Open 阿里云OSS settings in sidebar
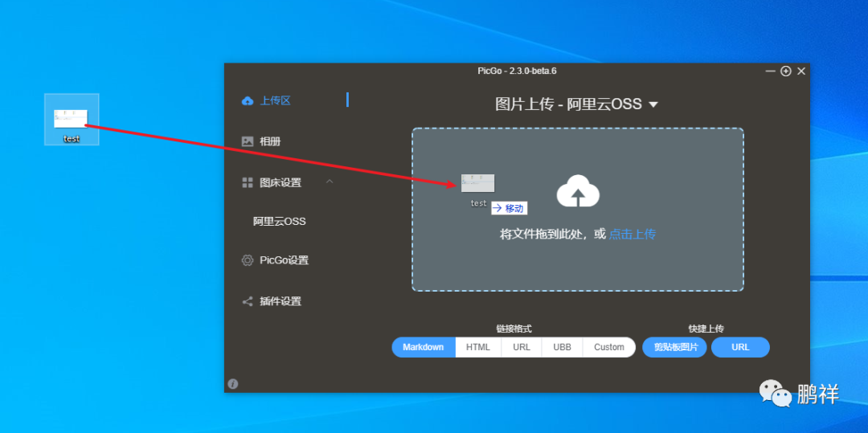Screen dimensions: 868x433 pyautogui.click(x=280, y=222)
